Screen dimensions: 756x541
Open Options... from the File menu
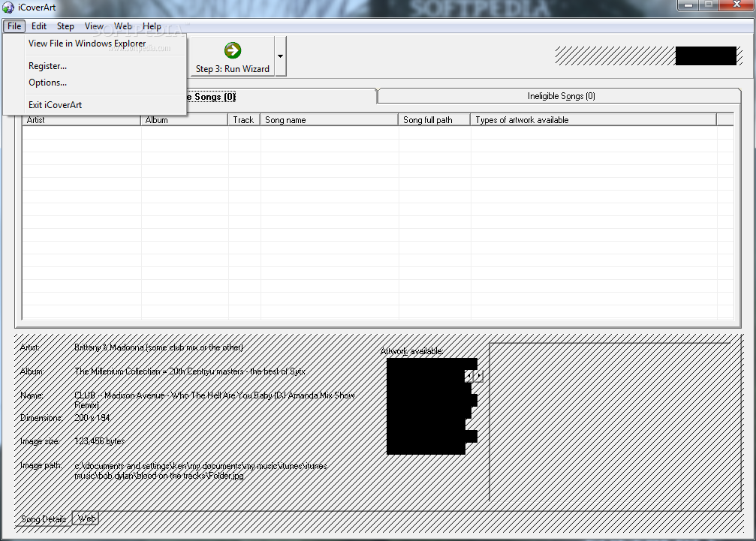[x=94, y=83]
